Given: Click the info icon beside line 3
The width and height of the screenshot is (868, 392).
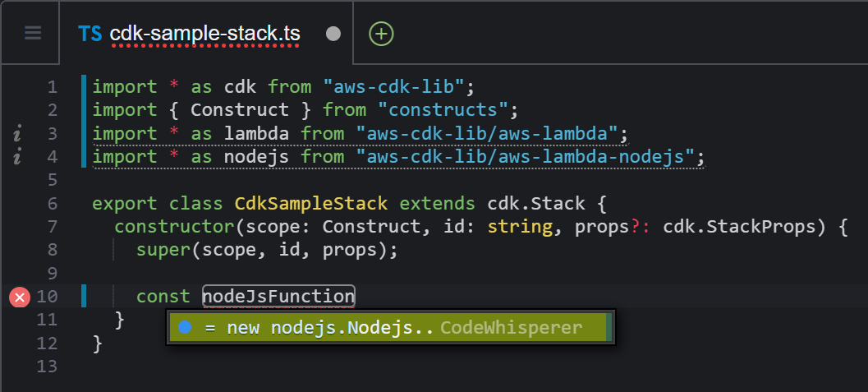Looking at the screenshot, I should point(17,135).
